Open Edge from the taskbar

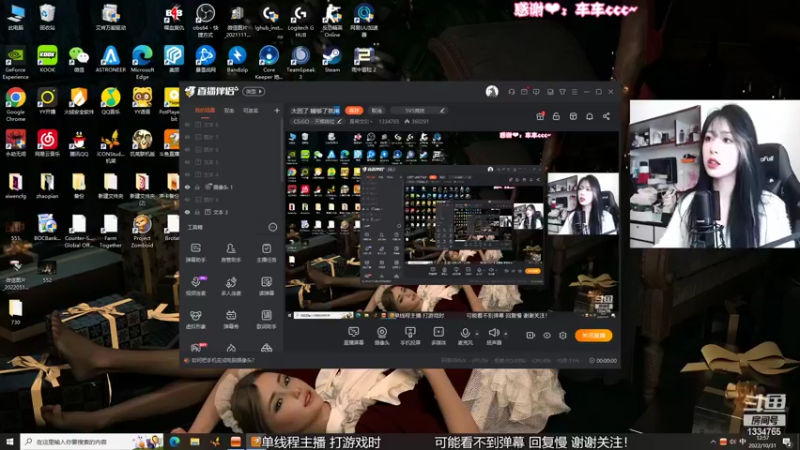tap(174, 442)
